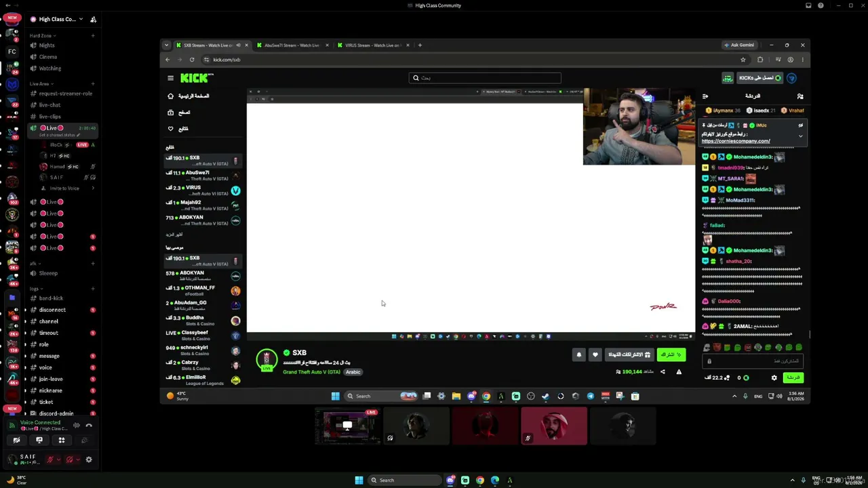Screen dimensions: 868x488
Task: Select the live screen share thumbnail
Action: tap(348, 426)
